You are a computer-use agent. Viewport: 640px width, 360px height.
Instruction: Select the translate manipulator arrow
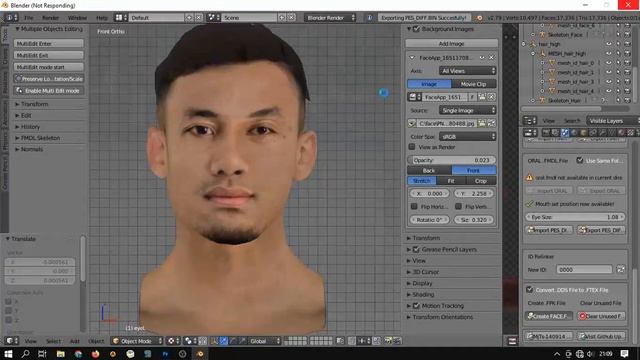point(224,341)
